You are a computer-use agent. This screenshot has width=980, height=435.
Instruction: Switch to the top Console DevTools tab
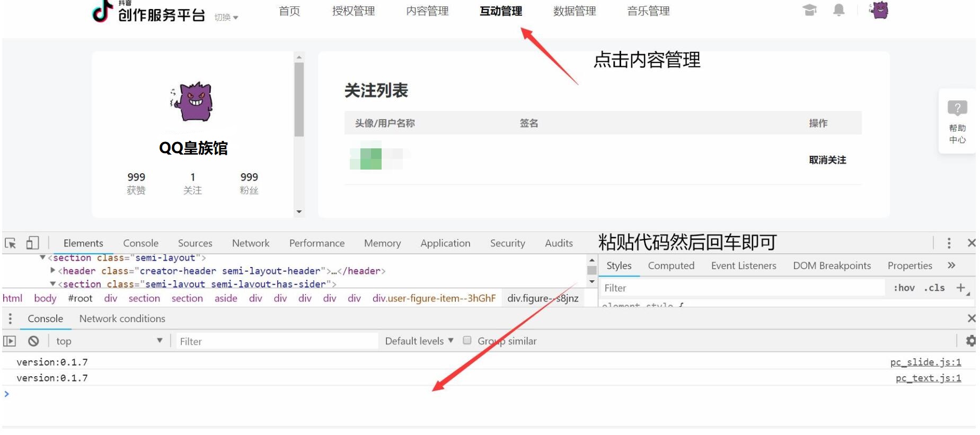point(140,243)
